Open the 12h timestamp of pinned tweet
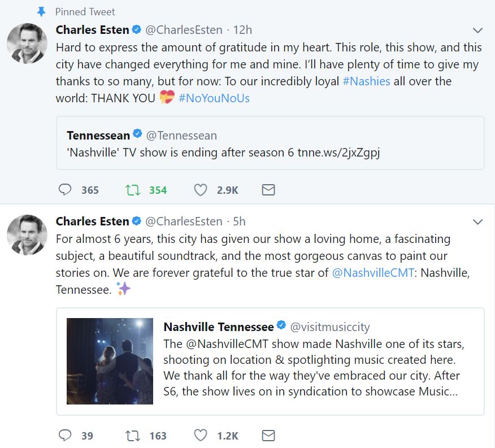Screen dimensions: 495x448 click(242, 30)
